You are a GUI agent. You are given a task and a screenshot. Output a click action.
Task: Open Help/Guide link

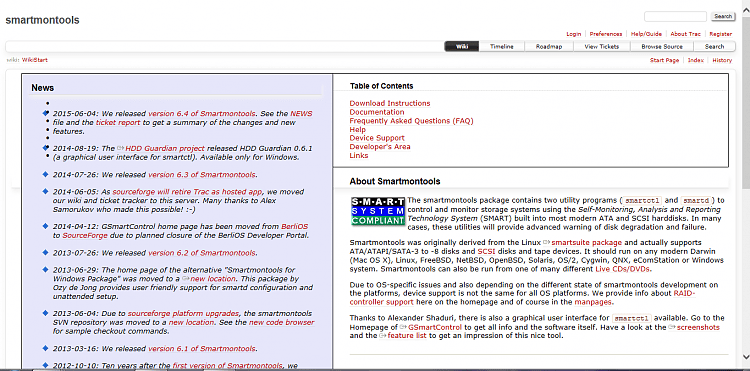(646, 34)
